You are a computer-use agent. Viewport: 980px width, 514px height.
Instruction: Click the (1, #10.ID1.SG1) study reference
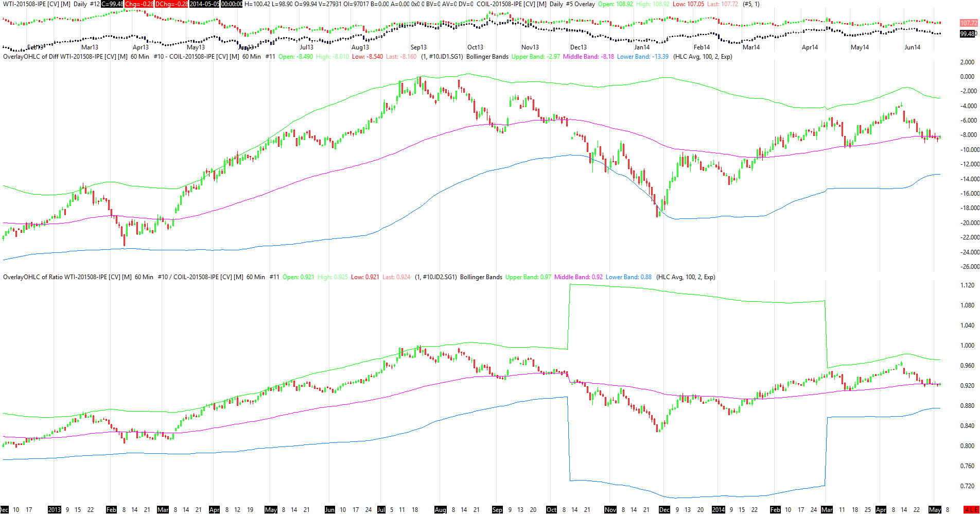[x=442, y=57]
